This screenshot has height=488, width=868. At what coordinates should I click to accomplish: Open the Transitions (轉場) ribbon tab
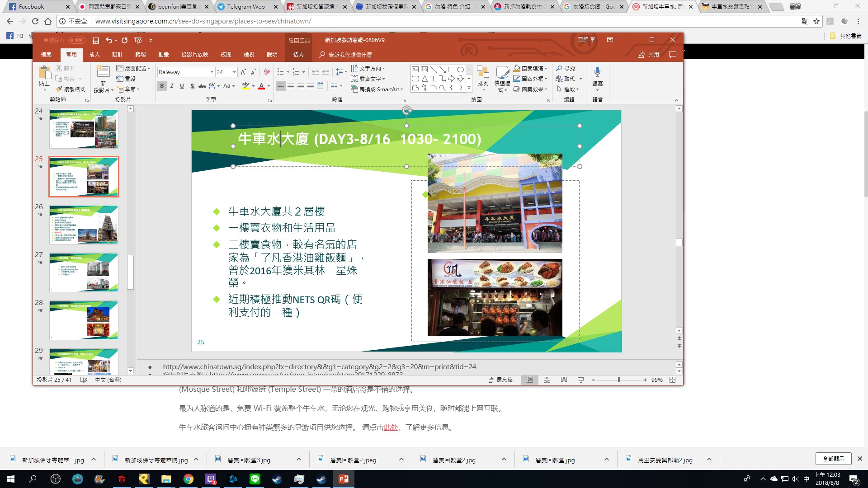tap(141, 55)
